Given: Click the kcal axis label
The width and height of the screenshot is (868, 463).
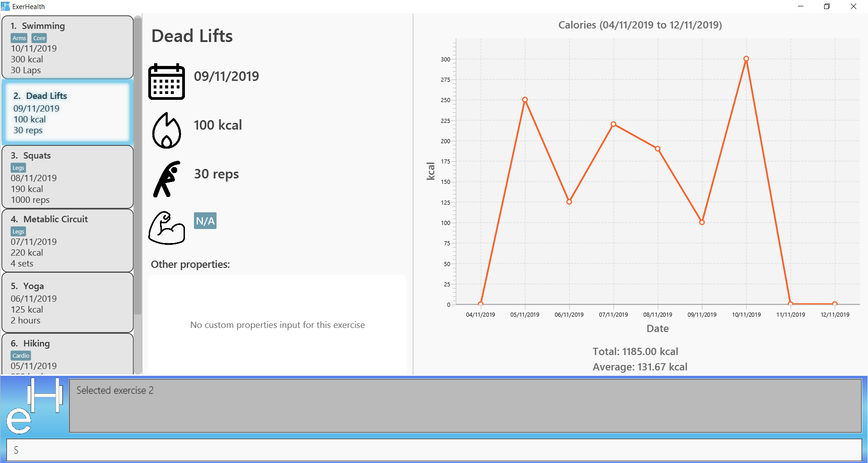Looking at the screenshot, I should 430,171.
